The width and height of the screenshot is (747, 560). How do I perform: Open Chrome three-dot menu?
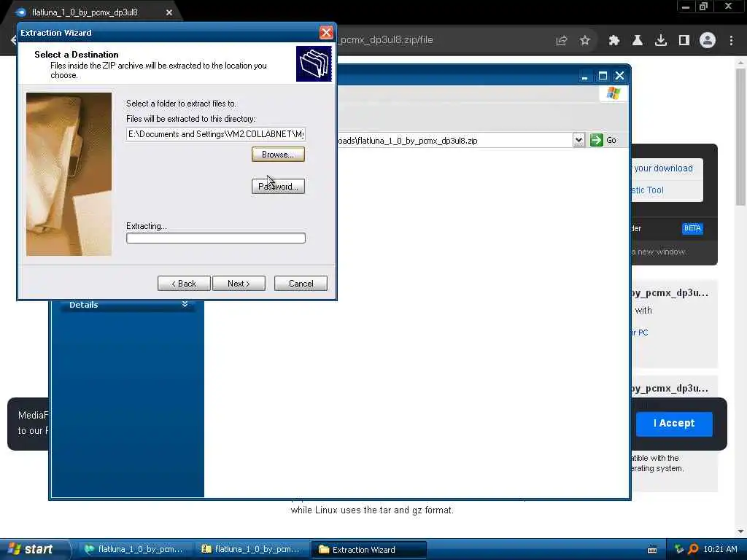[x=731, y=41]
